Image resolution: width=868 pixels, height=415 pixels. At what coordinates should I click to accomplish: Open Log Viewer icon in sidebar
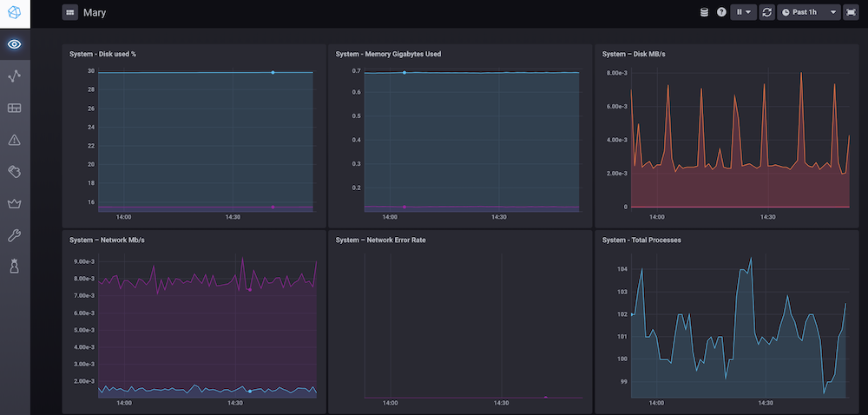pyautogui.click(x=15, y=172)
